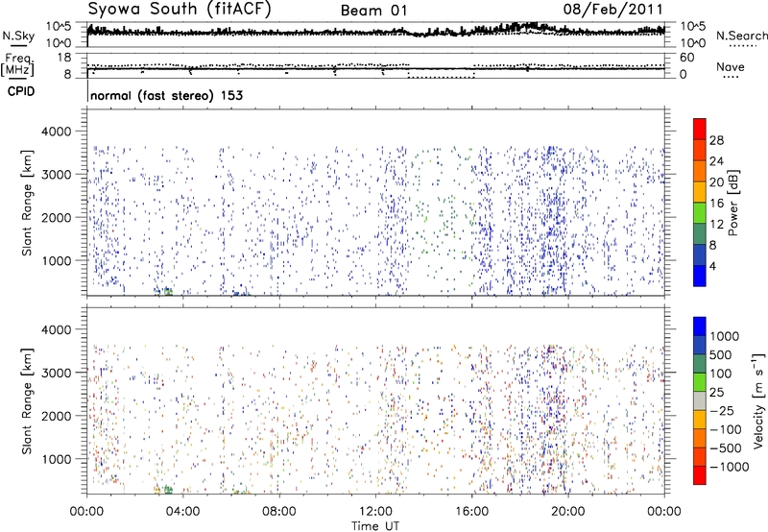Click the orange Velocity segment between -100 and -500
This screenshot has width=768, height=532.
click(x=700, y=438)
